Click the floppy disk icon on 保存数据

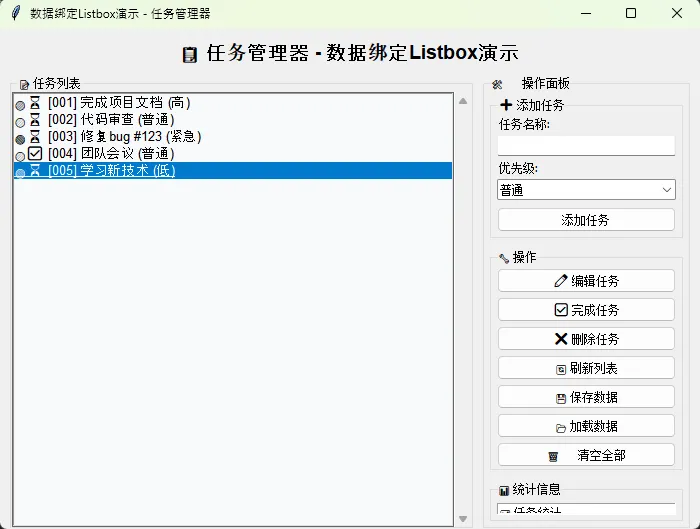coord(561,398)
